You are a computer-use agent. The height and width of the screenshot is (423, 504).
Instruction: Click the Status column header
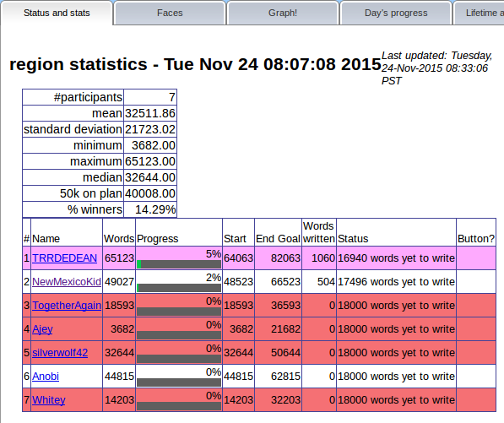pyautogui.click(x=353, y=239)
